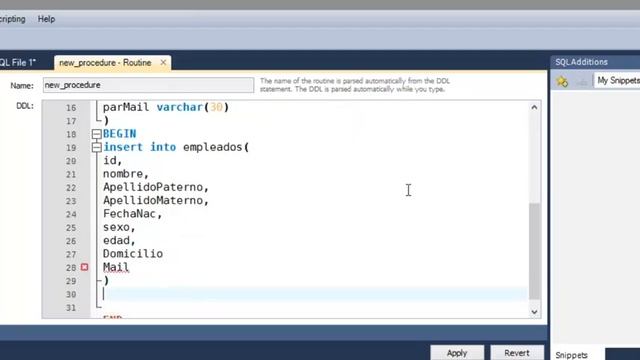Screen dimensions: 640x360
Task: Open the Scripting menu
Action: coord(12,19)
